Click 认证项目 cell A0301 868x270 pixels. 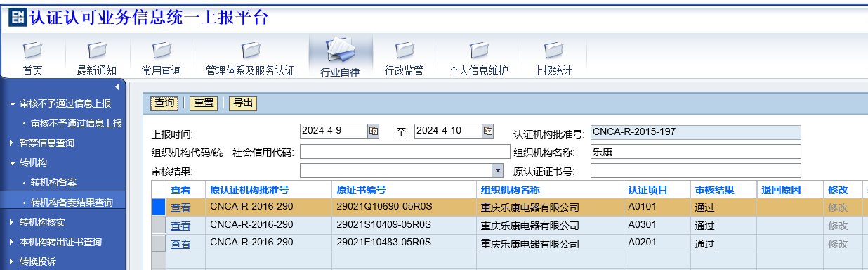657,225
